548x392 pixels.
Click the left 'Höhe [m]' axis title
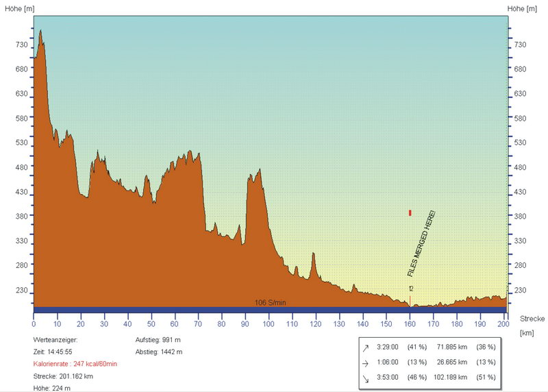point(18,9)
